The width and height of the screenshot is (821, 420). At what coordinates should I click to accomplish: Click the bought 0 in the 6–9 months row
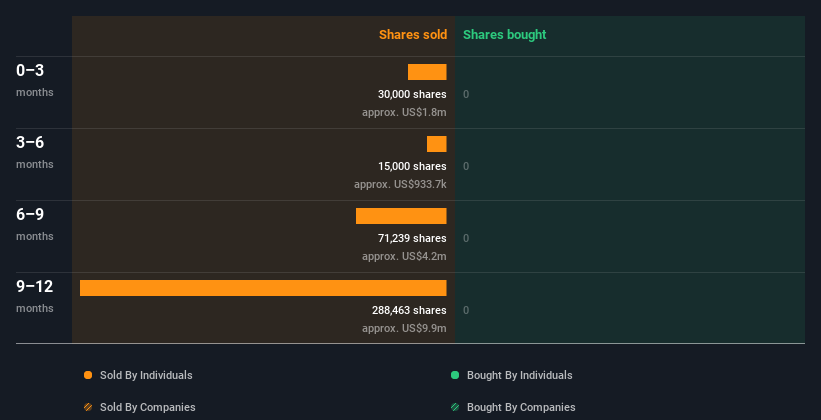[x=466, y=238]
